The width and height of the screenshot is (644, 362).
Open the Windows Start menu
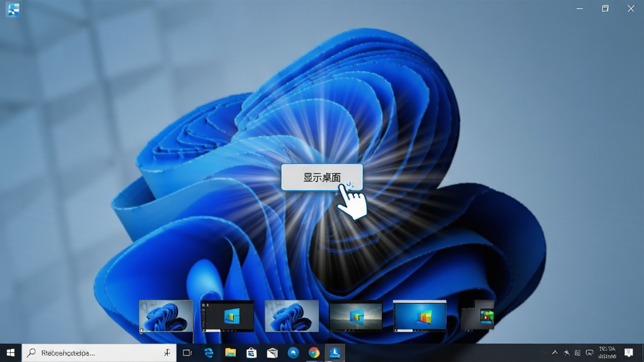(11, 353)
